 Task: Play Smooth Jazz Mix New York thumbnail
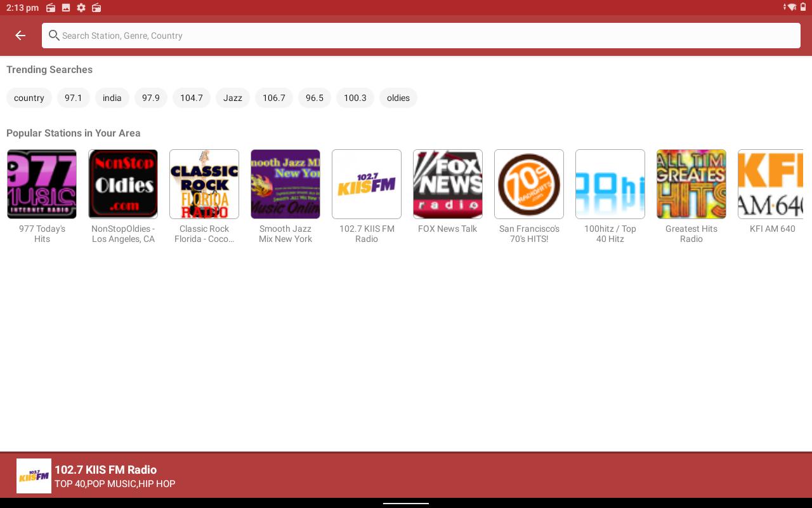pyautogui.click(x=285, y=184)
